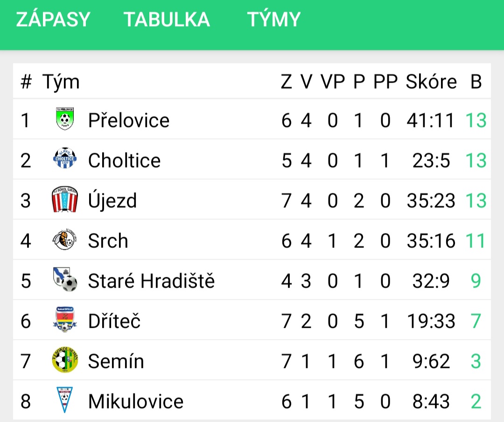The image size is (504, 422).
Task: Open the TÝMY tab
Action: [274, 19]
